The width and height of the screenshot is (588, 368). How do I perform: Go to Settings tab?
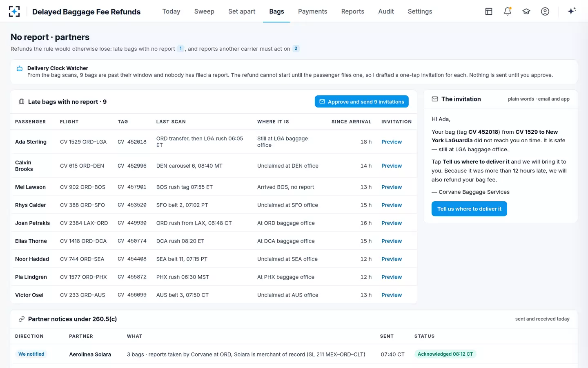pyautogui.click(x=420, y=11)
